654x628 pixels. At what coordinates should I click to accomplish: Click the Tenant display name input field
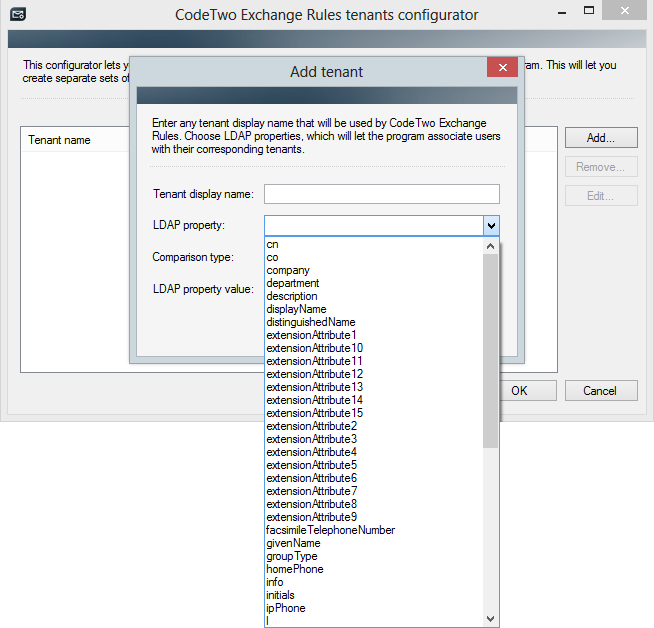(382, 194)
